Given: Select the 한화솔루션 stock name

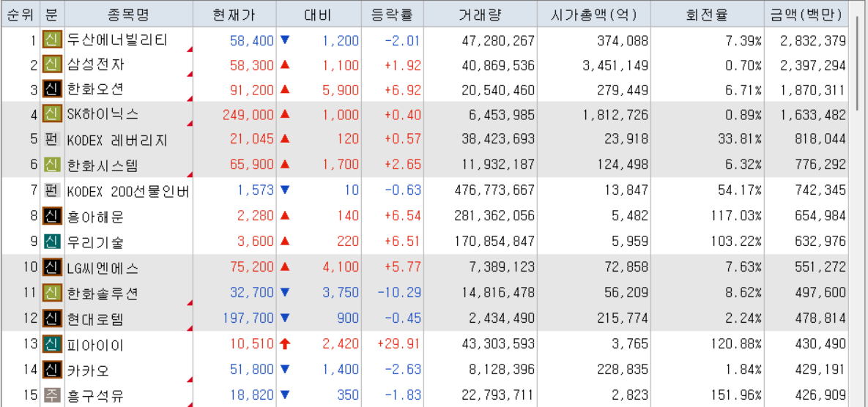Looking at the screenshot, I should click(x=103, y=294).
